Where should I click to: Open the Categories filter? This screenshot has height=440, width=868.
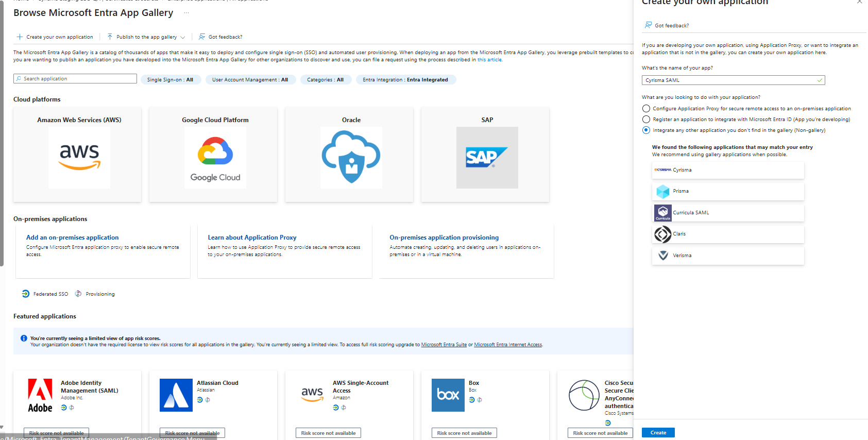coord(326,79)
